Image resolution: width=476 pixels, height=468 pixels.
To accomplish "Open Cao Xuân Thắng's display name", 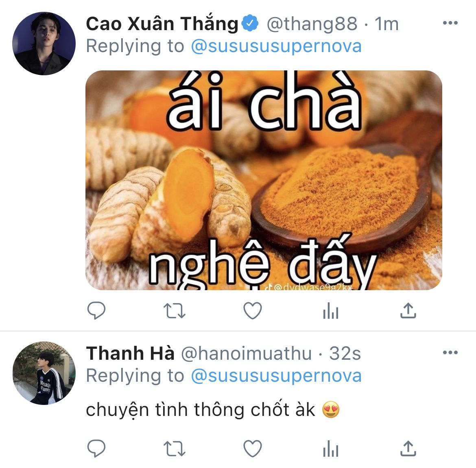I will pos(162,24).
